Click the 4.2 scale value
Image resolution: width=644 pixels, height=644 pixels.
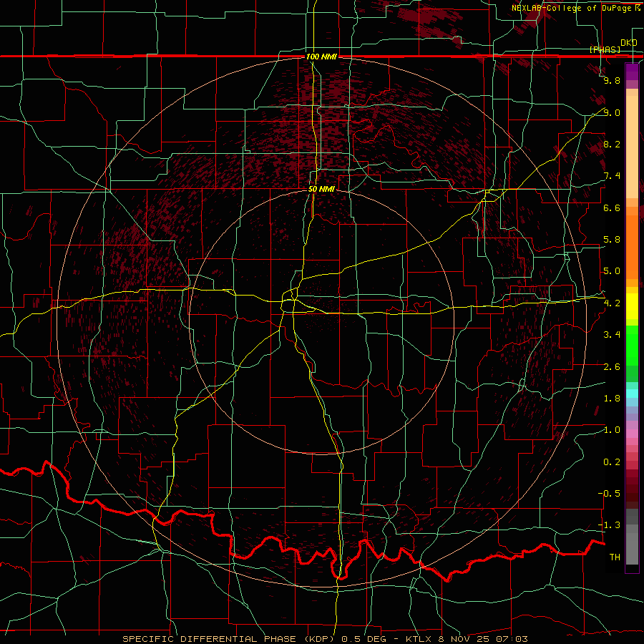point(612,303)
